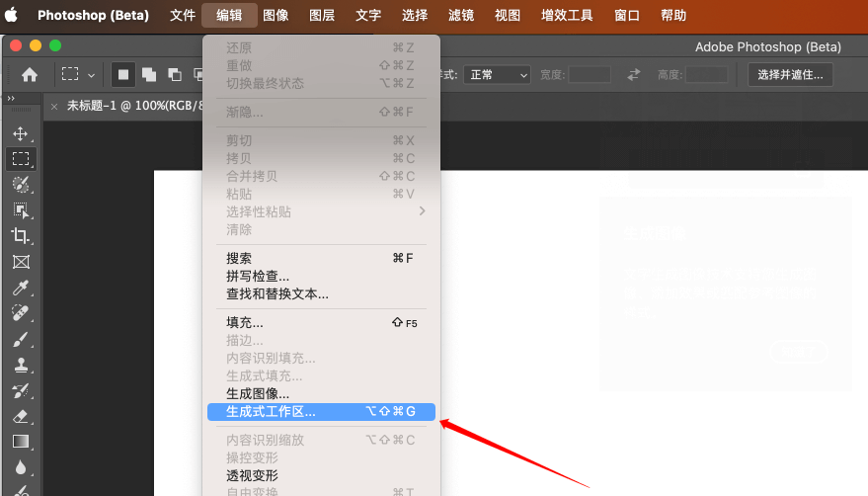Screen dimensions: 868x496
Task: Select New Selection mode
Action: tap(122, 74)
